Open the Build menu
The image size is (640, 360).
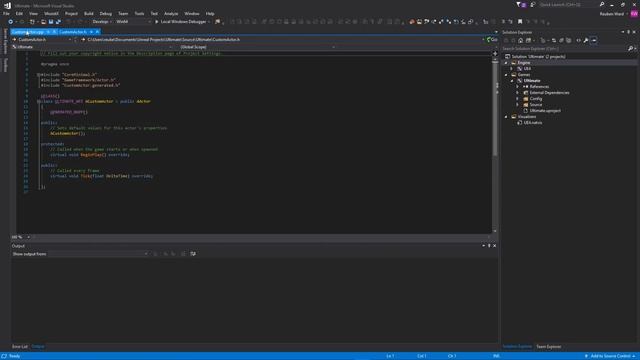[x=89, y=13]
